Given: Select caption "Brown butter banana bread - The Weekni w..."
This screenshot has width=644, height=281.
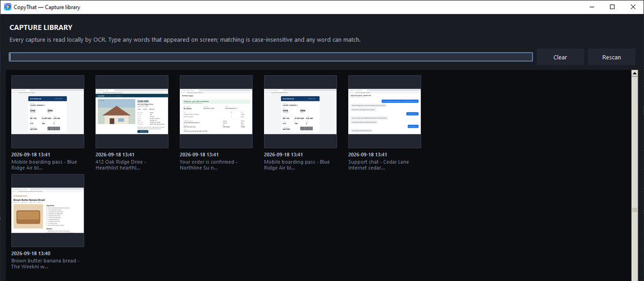Looking at the screenshot, I should [x=45, y=263].
